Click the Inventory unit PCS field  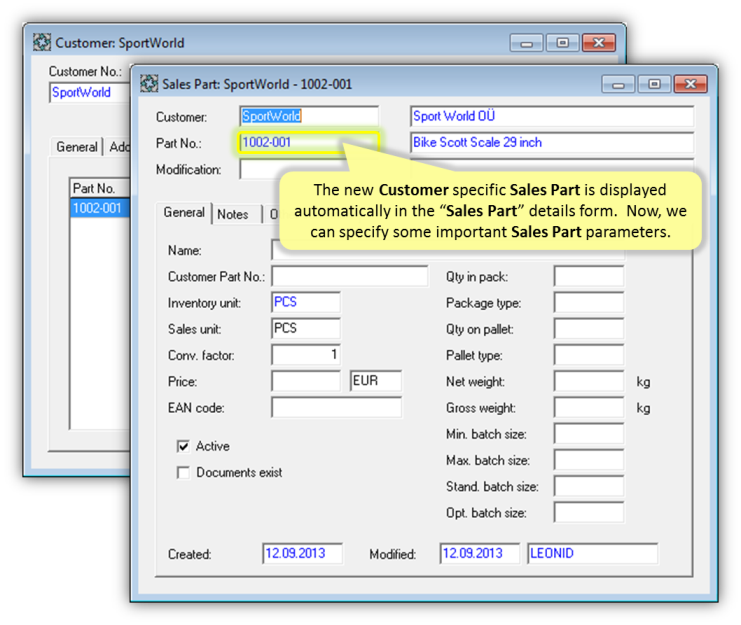click(x=306, y=302)
